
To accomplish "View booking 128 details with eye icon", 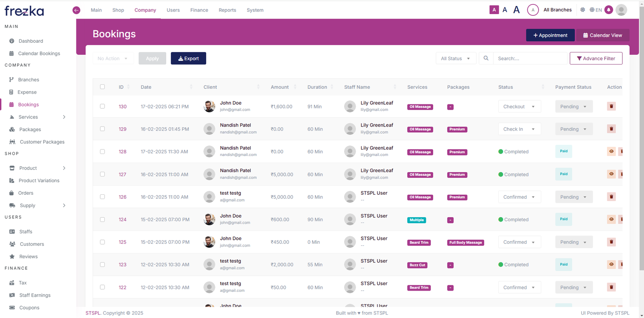I will point(611,152).
